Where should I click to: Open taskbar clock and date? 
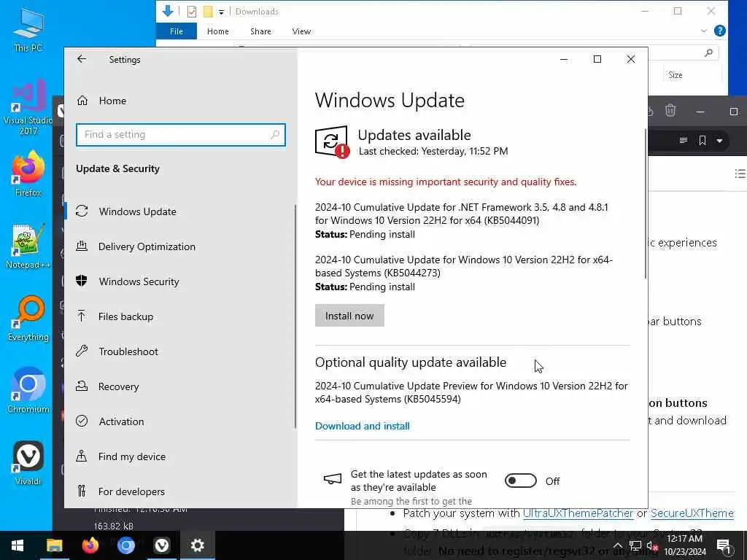point(684,545)
